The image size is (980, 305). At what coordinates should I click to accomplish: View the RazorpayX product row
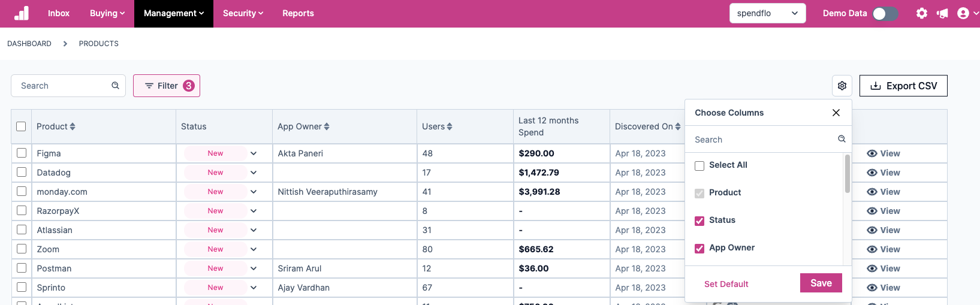coord(883,211)
